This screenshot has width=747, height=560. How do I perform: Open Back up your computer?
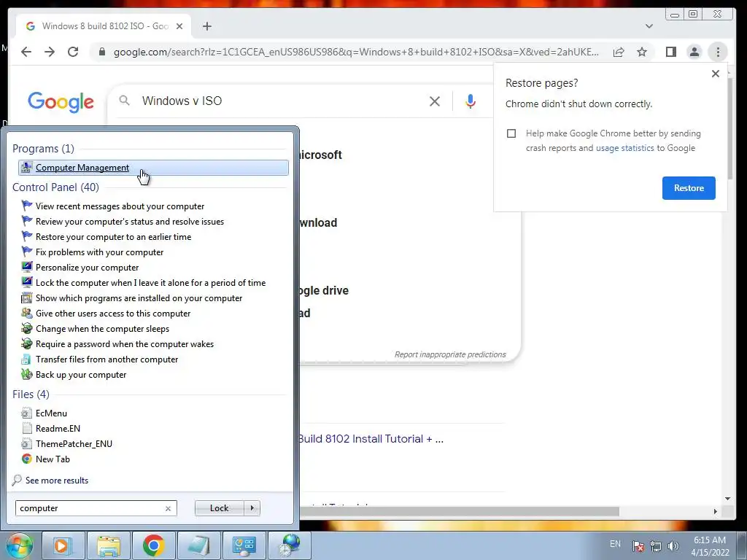click(81, 375)
